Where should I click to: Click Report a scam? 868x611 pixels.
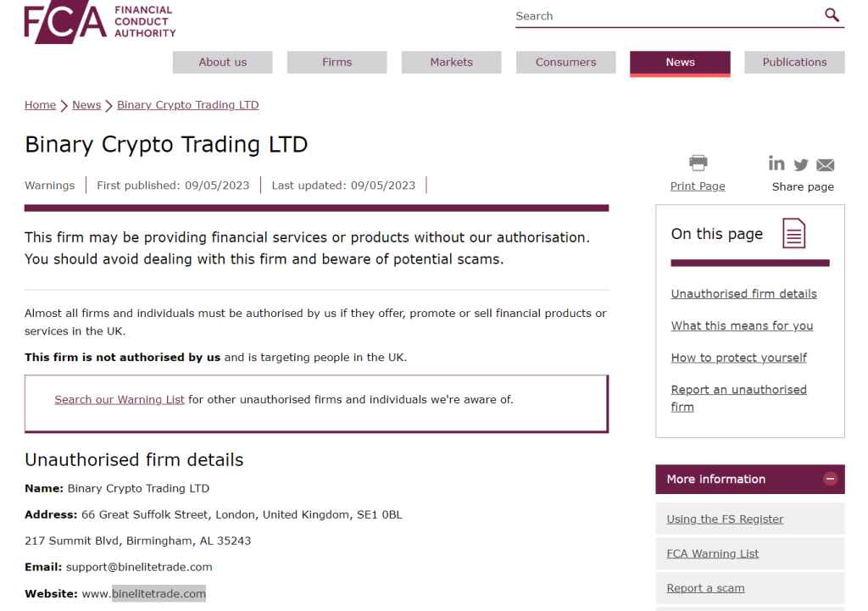pyautogui.click(x=705, y=587)
